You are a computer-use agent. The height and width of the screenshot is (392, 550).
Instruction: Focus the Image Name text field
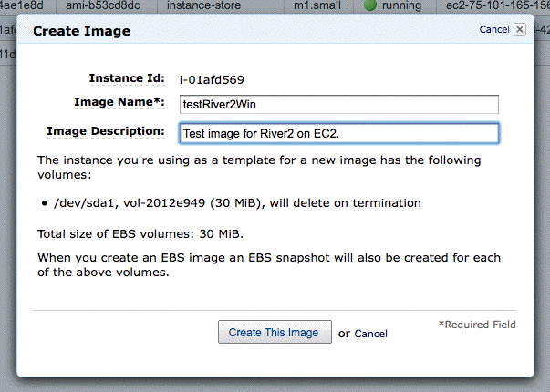(x=339, y=104)
